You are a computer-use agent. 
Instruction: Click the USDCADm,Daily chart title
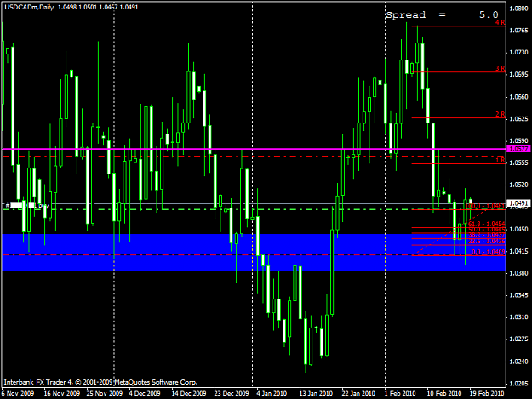pyautogui.click(x=29, y=7)
